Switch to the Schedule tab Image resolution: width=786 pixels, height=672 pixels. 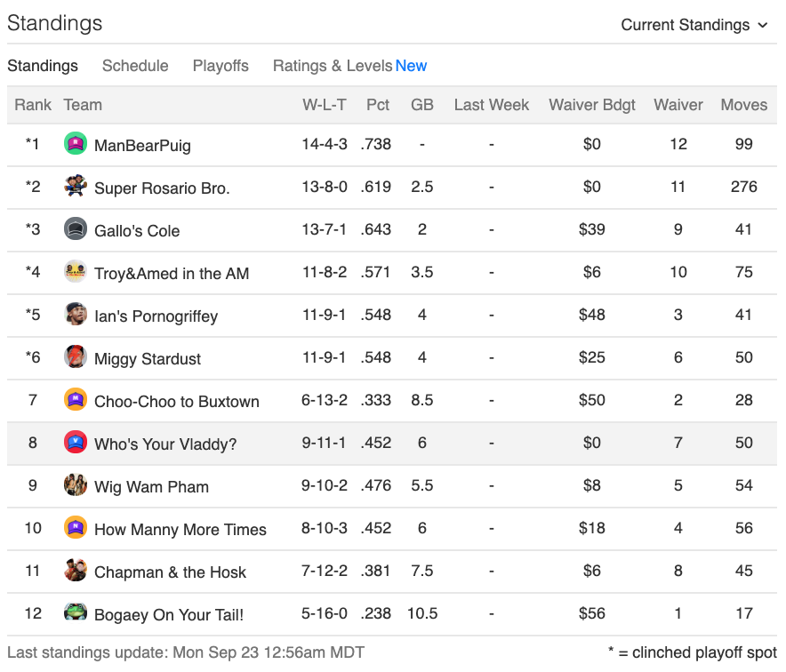[135, 66]
